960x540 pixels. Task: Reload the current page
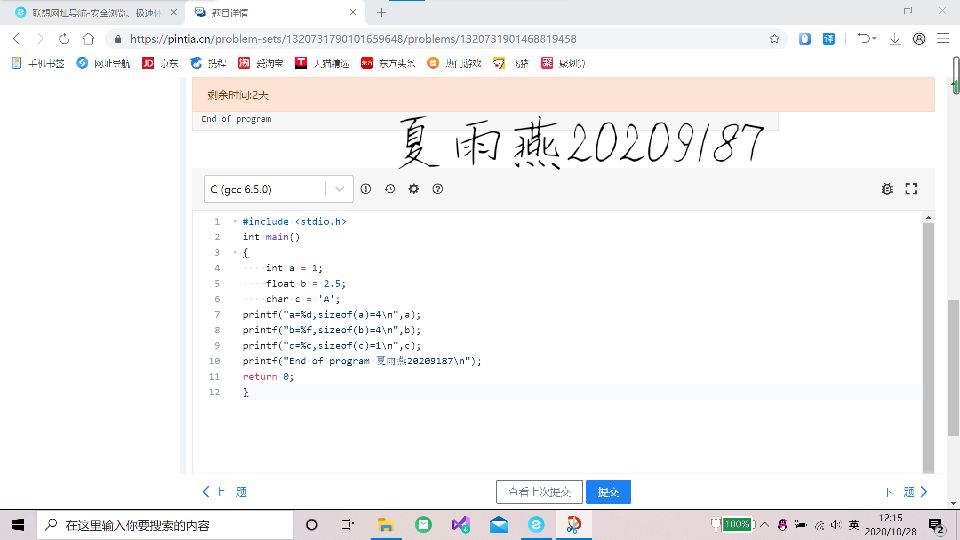[64, 39]
